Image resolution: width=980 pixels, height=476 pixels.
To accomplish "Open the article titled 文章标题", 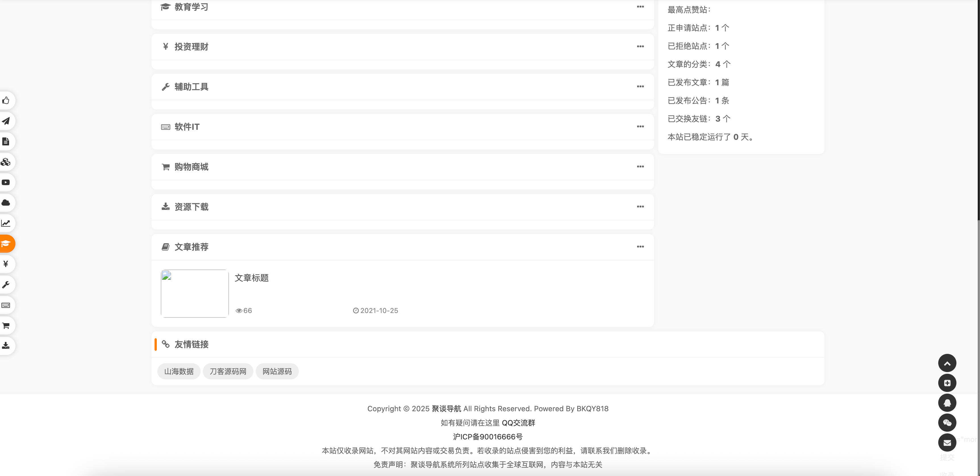I will click(x=251, y=278).
